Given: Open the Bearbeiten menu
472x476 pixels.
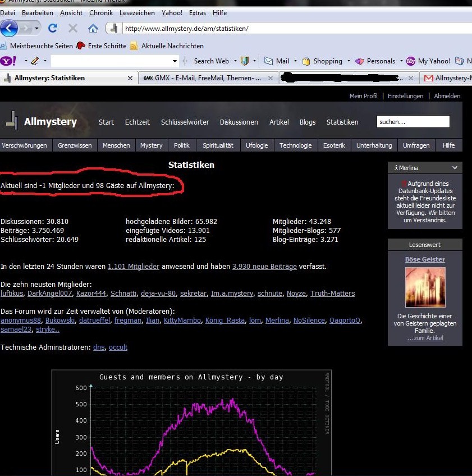Looking at the screenshot, I should (x=38, y=13).
